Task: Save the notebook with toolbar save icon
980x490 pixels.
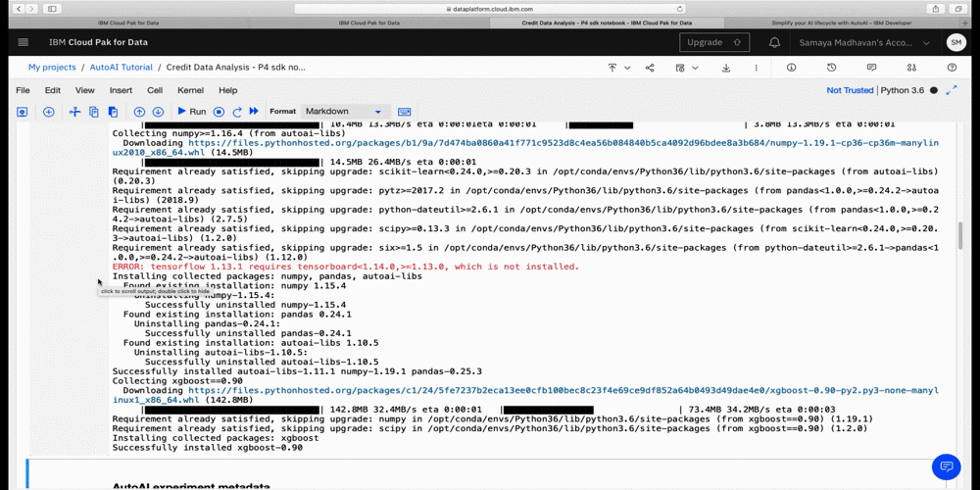Action: [x=22, y=112]
